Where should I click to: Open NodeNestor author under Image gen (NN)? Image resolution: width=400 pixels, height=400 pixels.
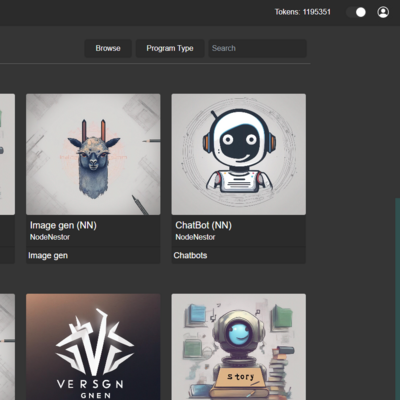coord(50,237)
